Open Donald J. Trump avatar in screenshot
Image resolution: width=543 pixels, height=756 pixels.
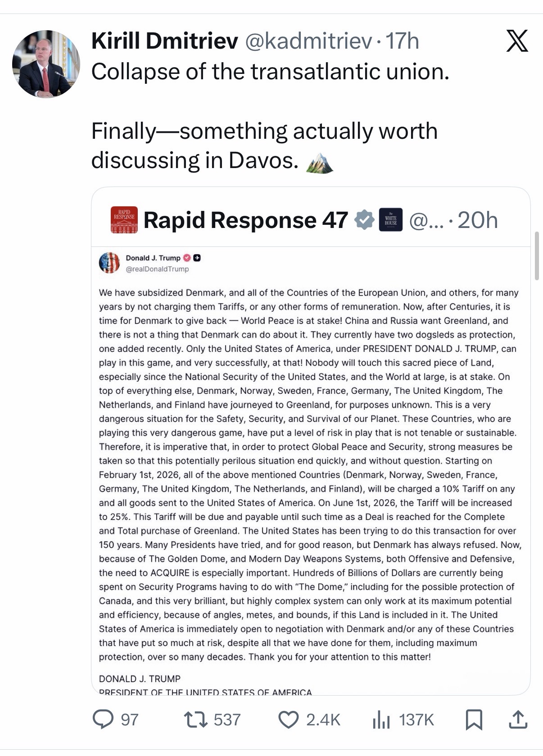[109, 263]
